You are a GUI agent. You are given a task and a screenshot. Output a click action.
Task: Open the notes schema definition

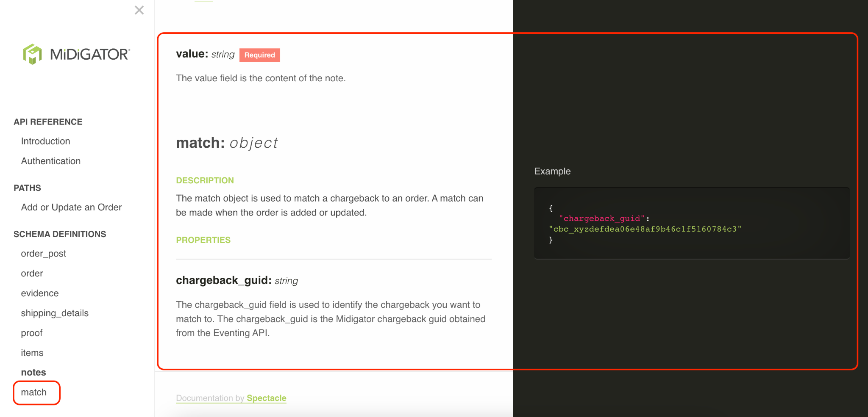[x=33, y=373]
